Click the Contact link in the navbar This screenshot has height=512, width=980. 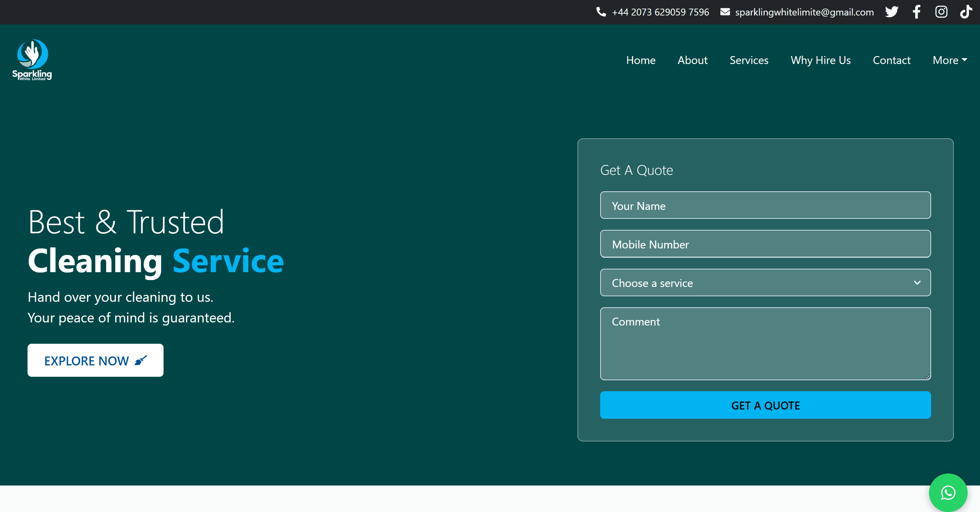point(892,60)
